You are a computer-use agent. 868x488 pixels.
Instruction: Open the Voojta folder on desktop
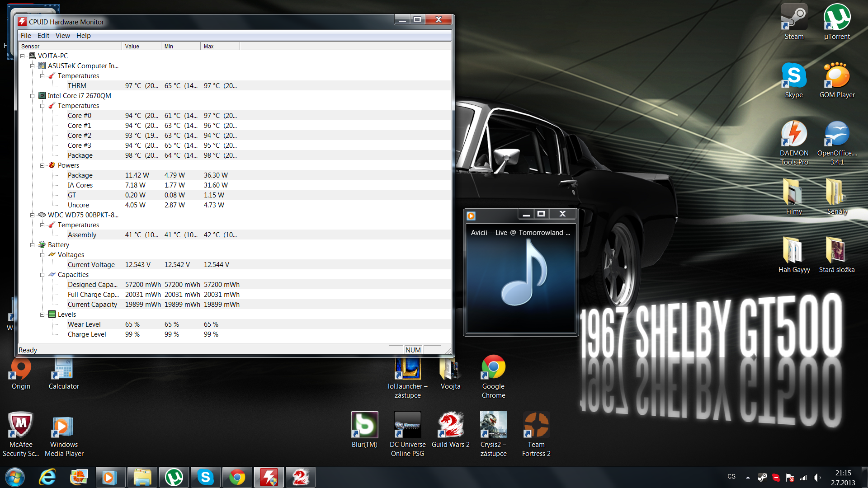(x=450, y=373)
